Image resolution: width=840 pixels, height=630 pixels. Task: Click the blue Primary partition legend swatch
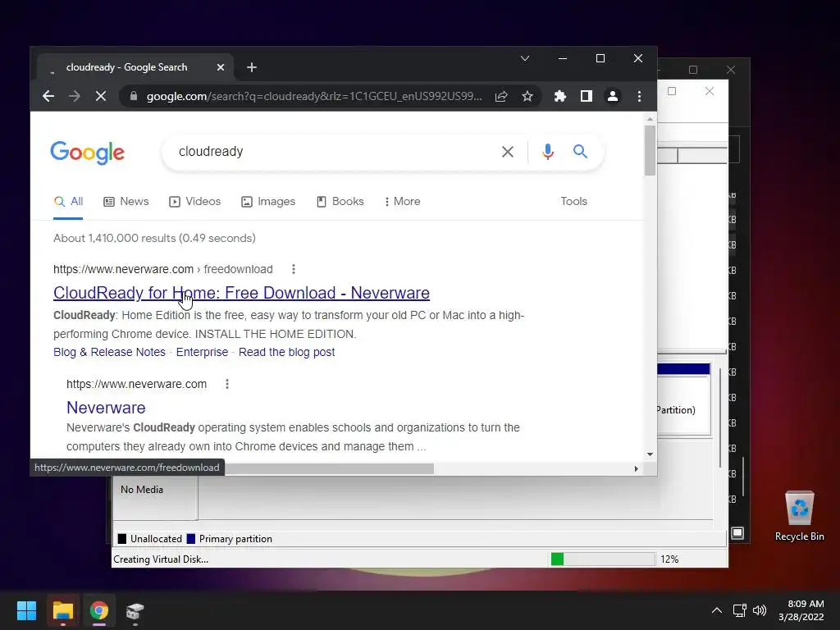pyautogui.click(x=190, y=539)
